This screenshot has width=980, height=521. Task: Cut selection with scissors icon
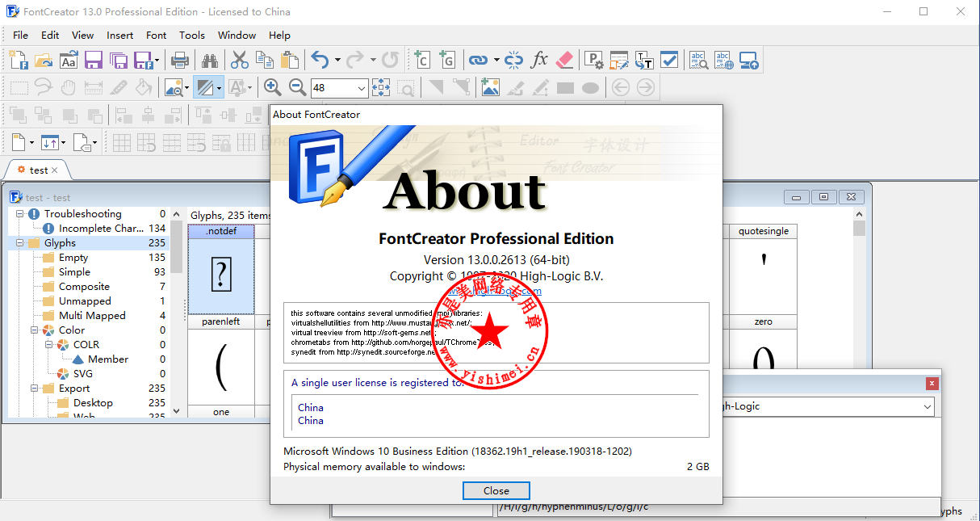[240, 60]
